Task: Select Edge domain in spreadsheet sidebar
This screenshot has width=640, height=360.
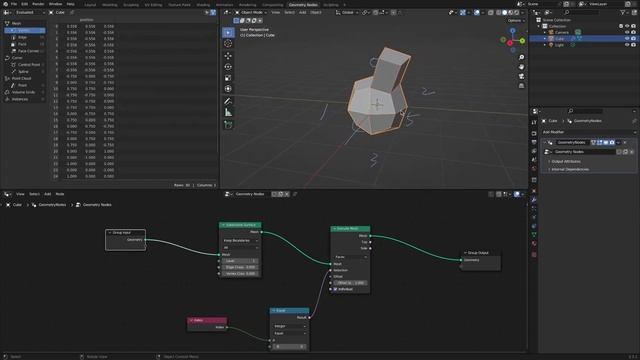Action: point(22,37)
